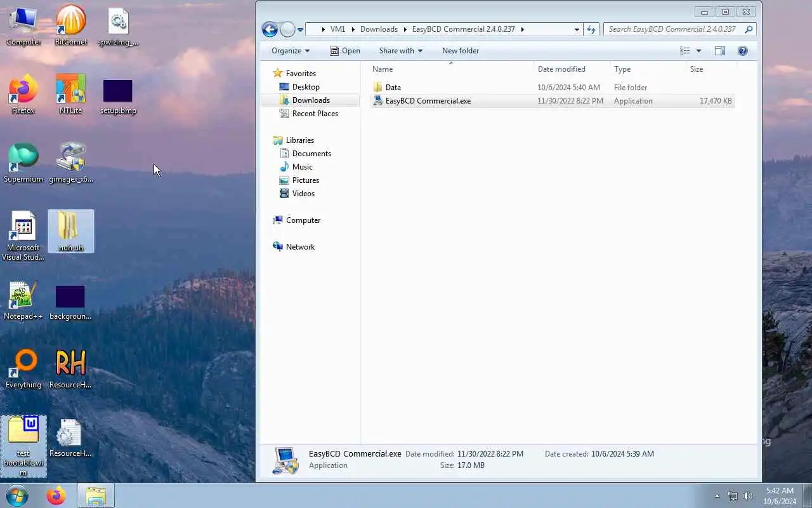Select the Data folder row
Screen dimensions: 812x508
[x=552, y=88]
